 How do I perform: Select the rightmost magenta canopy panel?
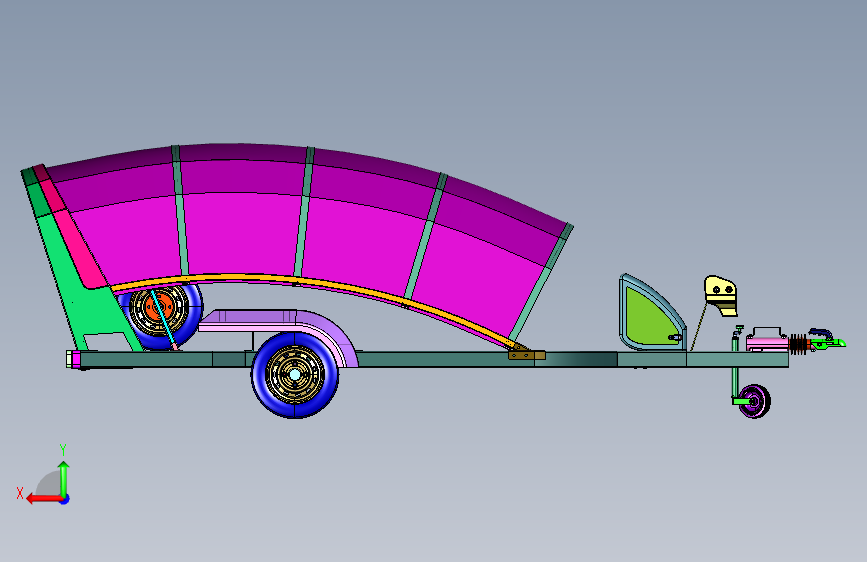point(487,260)
